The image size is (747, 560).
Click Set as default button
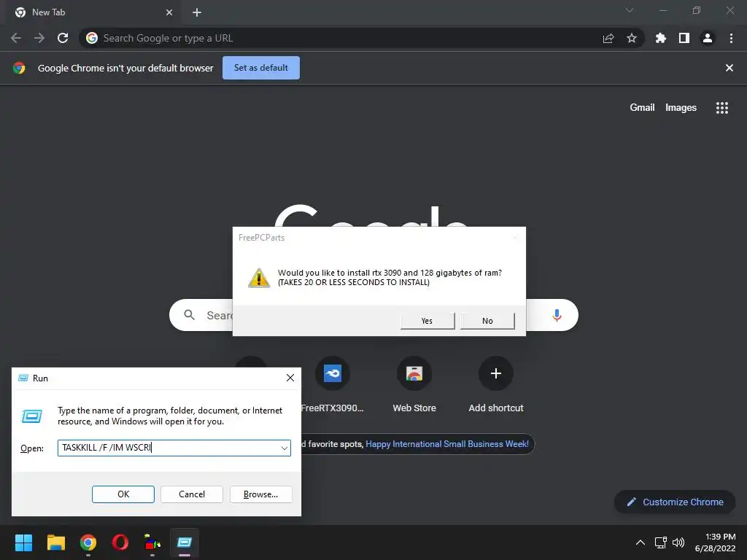point(261,68)
